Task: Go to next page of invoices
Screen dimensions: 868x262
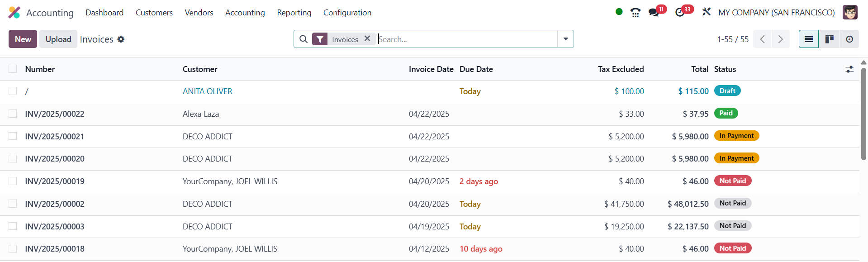Action: (780, 39)
